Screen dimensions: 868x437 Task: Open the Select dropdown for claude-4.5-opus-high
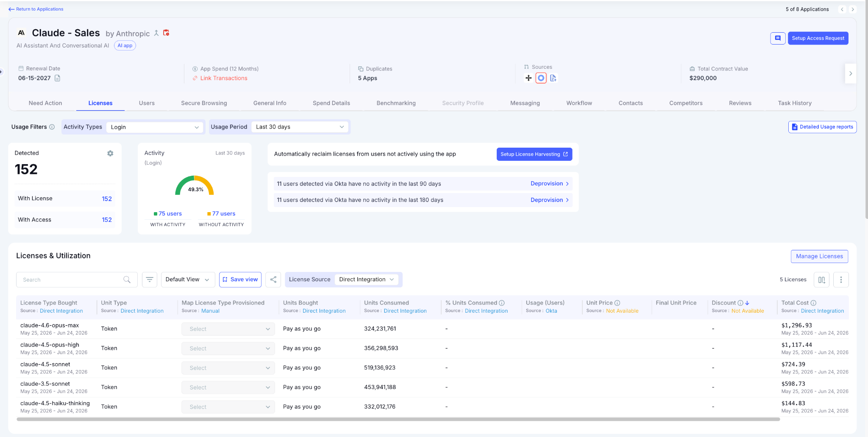click(228, 348)
